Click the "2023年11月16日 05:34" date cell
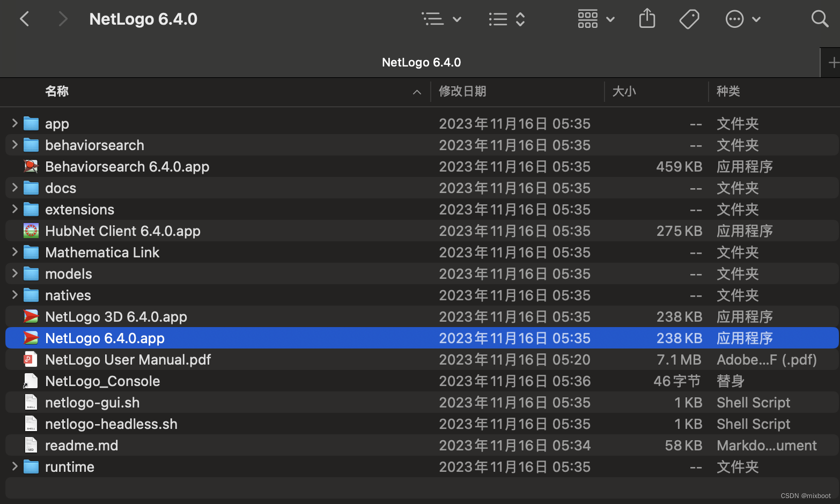This screenshot has height=504, width=840. [x=514, y=446]
